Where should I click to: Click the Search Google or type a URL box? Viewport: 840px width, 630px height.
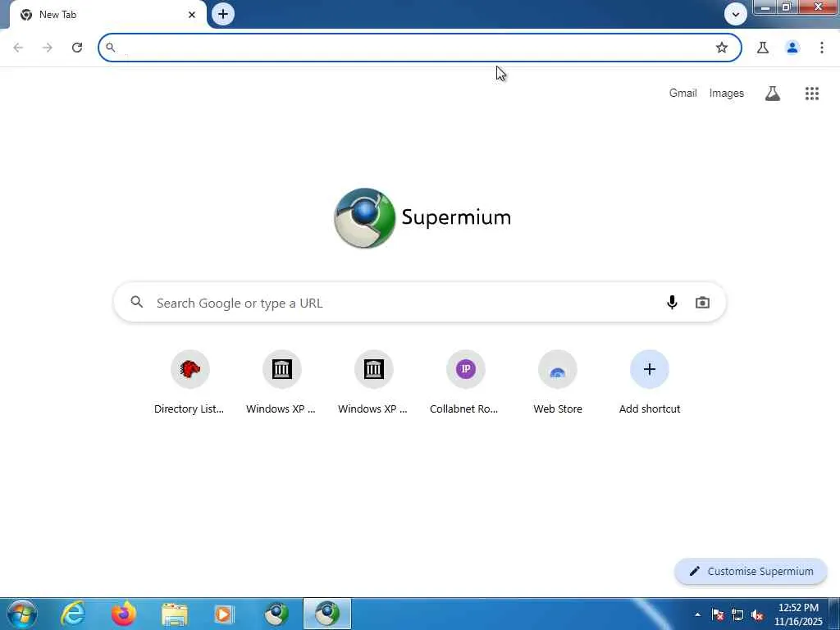[x=419, y=303]
